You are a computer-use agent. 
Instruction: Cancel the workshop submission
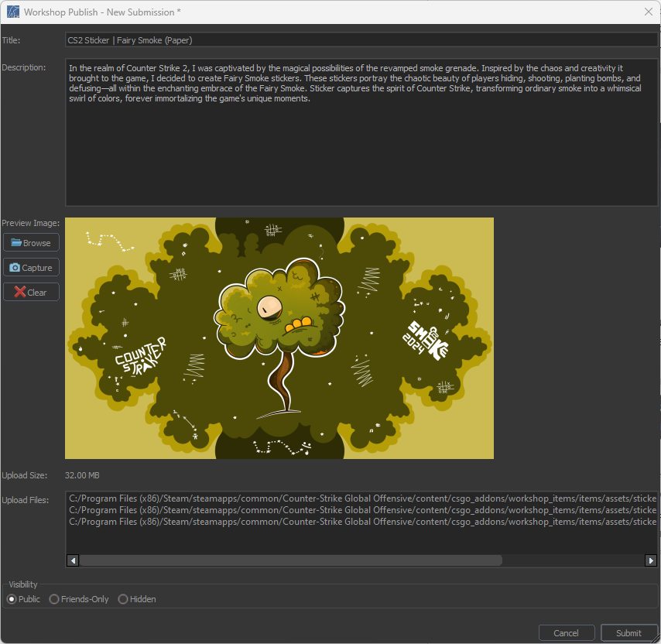[566, 632]
